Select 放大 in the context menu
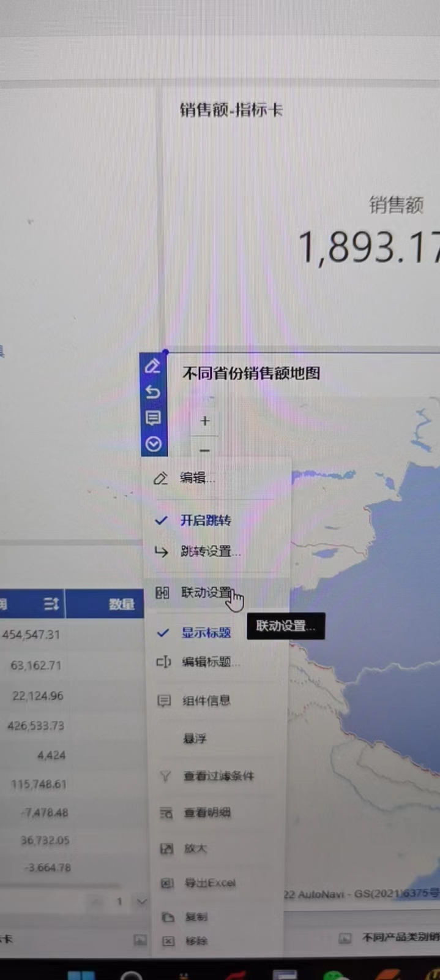This screenshot has height=980, width=440. [196, 848]
